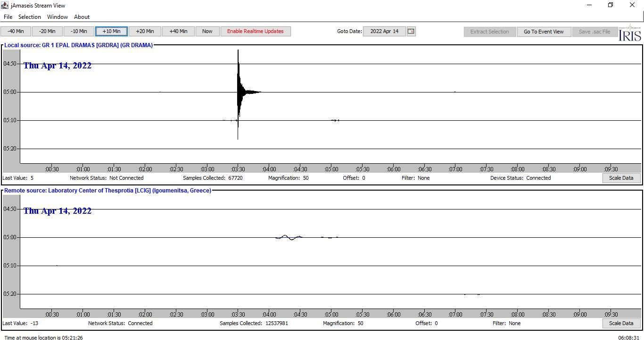Click the IRIS logo
644x343 pixels.
630,33
